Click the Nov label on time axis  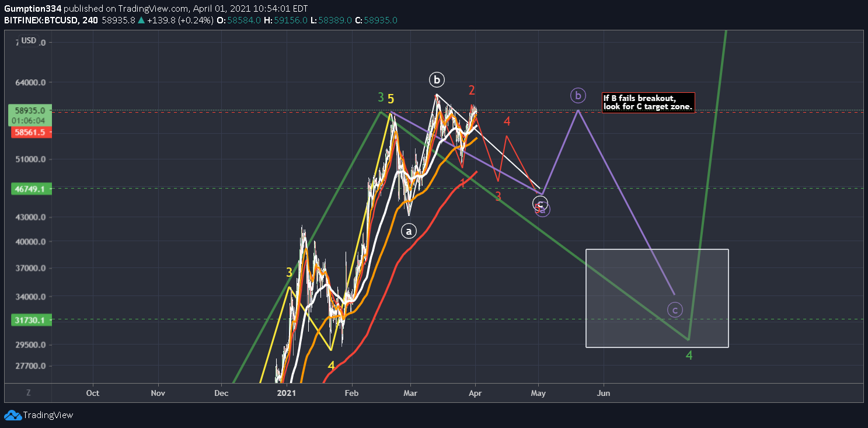[159, 393]
